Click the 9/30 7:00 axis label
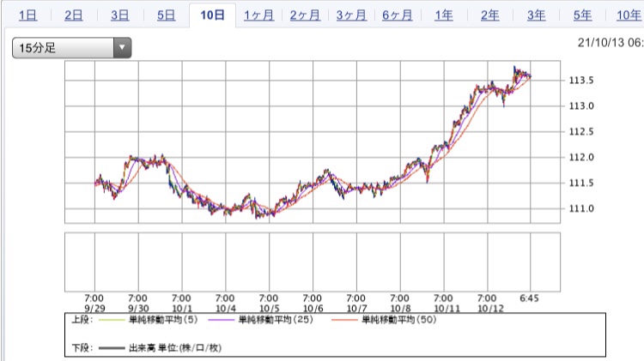 [x=138, y=304]
